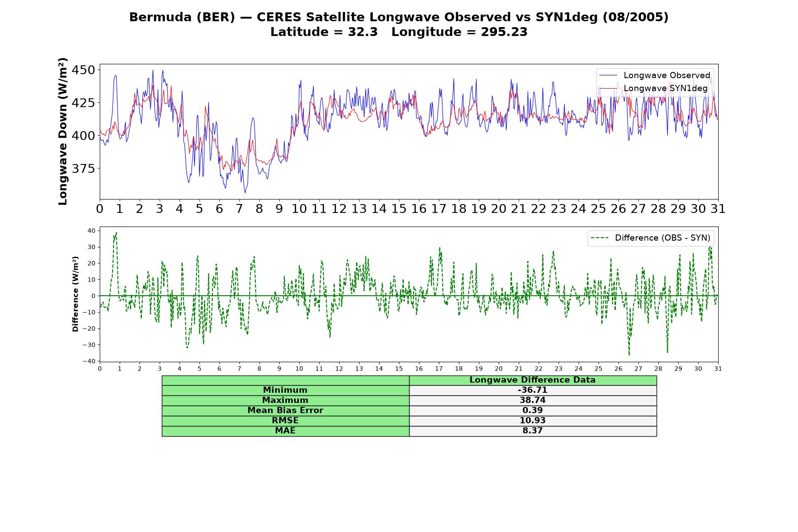Image resolution: width=798 pixels, height=532 pixels.
Task: Click the Latitude and Longitude subtitle text
Action: click(399, 32)
